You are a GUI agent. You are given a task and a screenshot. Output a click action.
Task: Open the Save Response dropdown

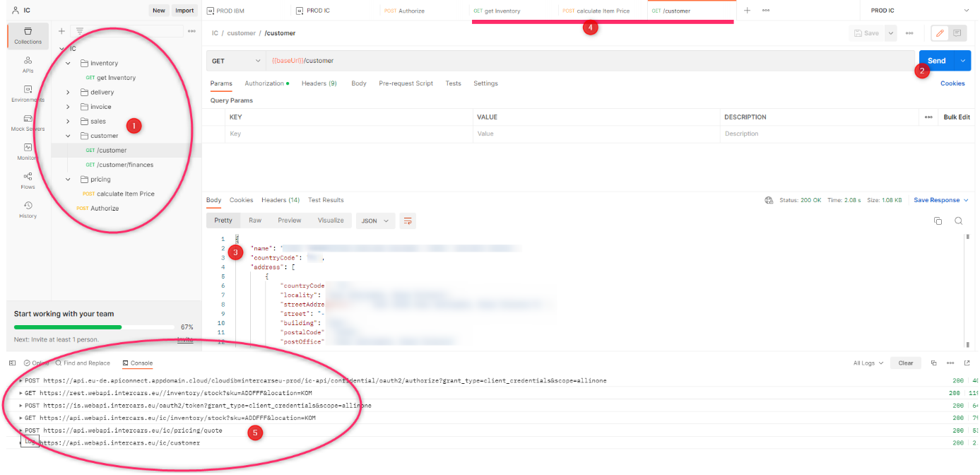pos(941,201)
